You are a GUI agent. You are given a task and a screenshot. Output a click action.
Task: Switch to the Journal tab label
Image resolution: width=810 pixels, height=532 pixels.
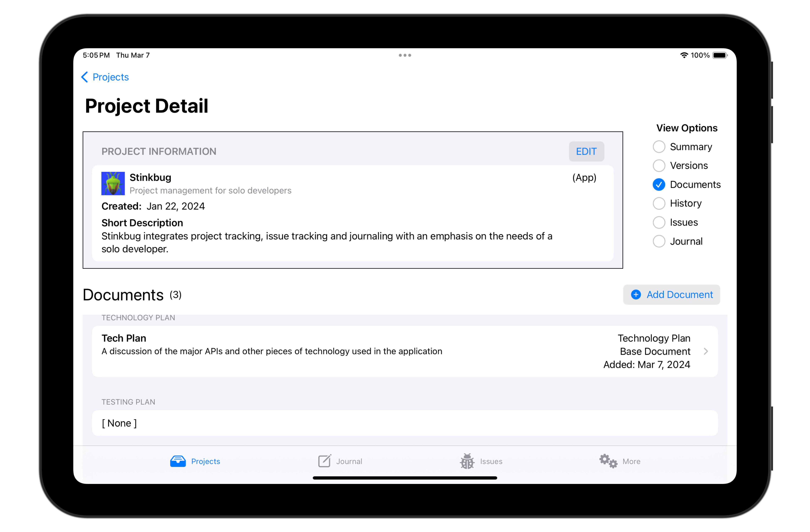(x=349, y=462)
